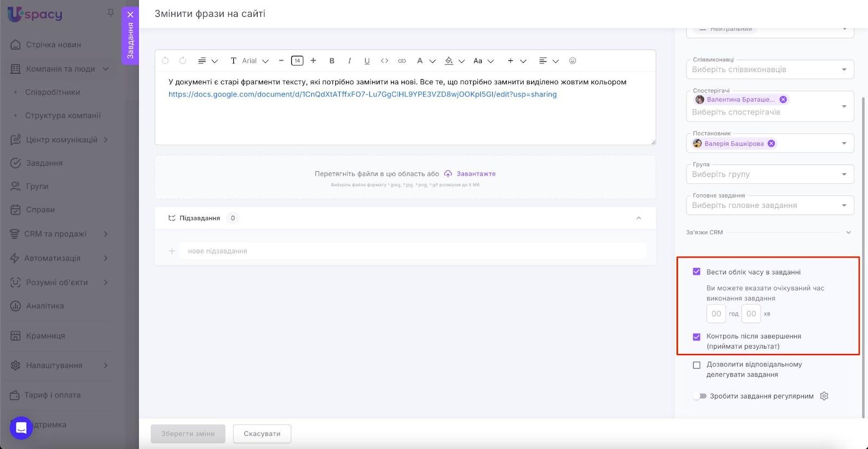Image resolution: width=868 pixels, height=449 pixels.
Task: Toggle the Вести облік часу в завданні checkbox
Action: point(697,271)
